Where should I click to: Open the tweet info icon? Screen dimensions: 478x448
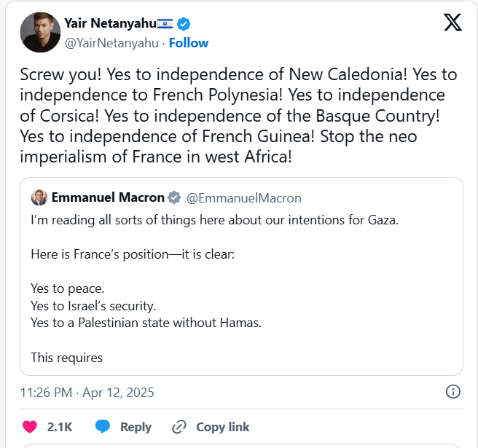pyautogui.click(x=452, y=392)
